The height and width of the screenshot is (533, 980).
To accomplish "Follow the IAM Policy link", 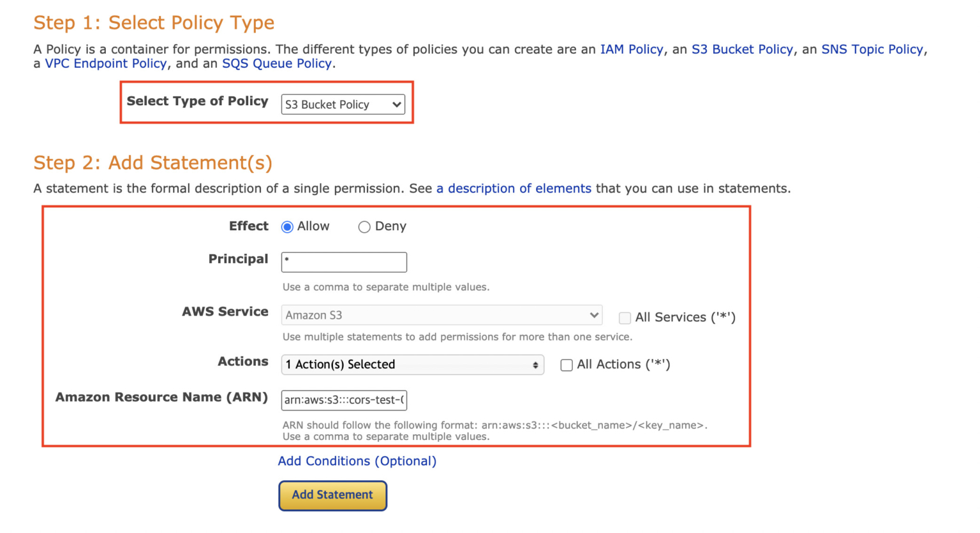I will (x=632, y=50).
